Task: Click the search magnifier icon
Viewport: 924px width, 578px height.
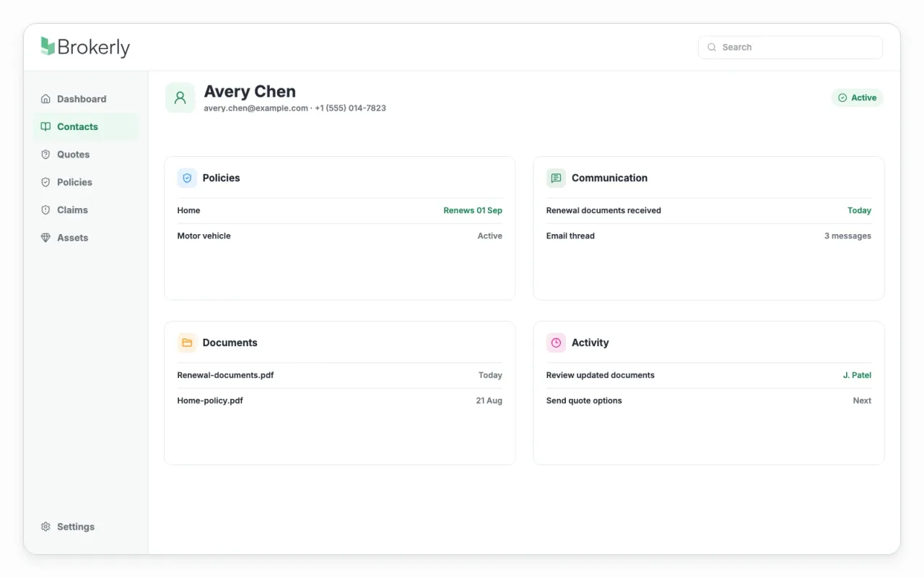Action: point(712,47)
